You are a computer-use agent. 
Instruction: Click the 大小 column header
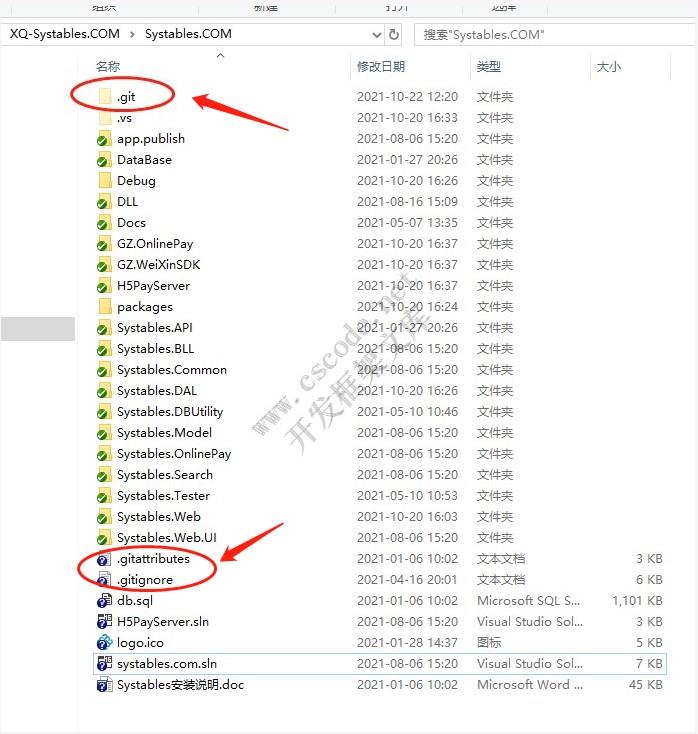608,67
